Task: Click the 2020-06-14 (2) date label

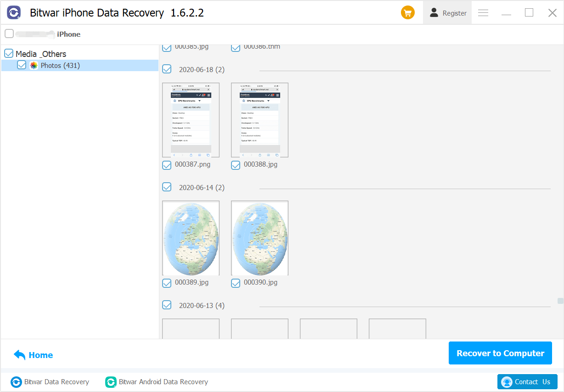Action: (x=202, y=187)
